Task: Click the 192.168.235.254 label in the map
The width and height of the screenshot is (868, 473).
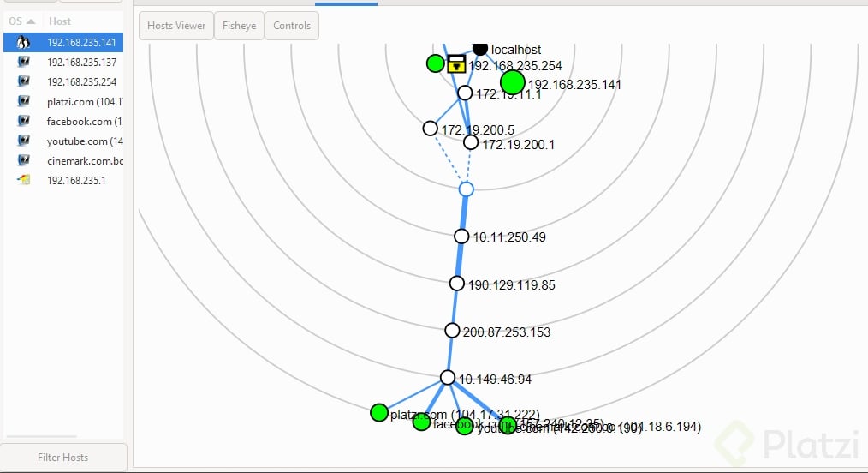Action: click(x=514, y=66)
